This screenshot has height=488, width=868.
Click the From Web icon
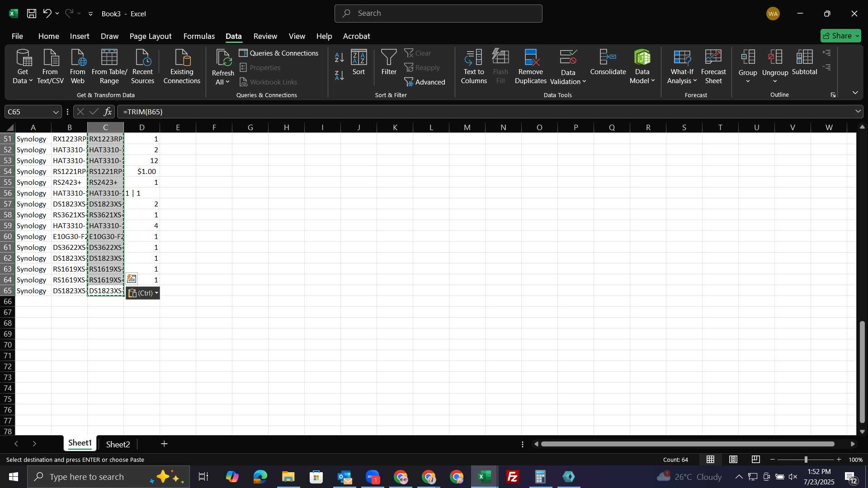tap(78, 67)
